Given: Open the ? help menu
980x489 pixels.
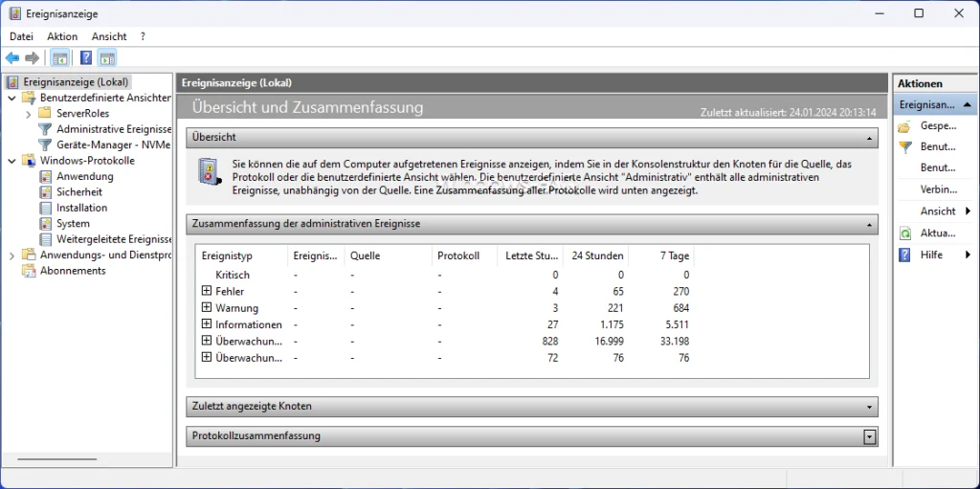Looking at the screenshot, I should (144, 36).
